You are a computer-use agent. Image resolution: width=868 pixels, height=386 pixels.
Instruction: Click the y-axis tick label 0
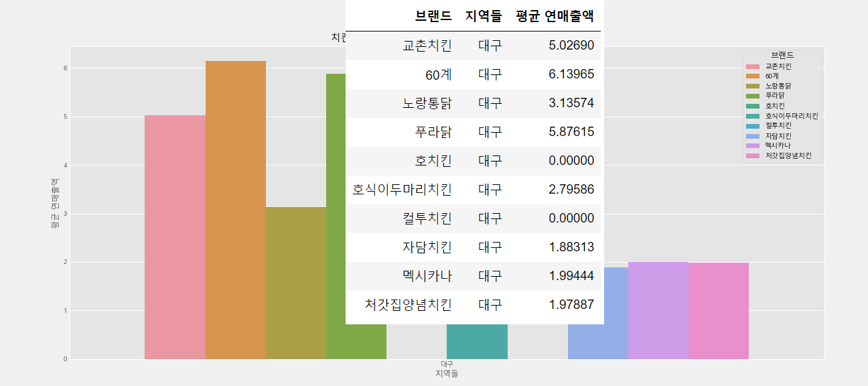click(65, 359)
